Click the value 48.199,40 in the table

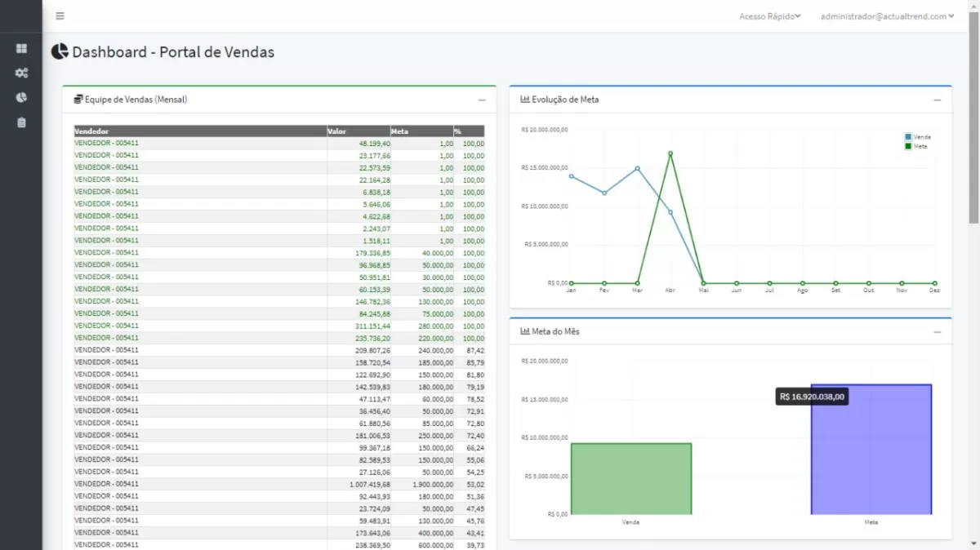tap(375, 144)
